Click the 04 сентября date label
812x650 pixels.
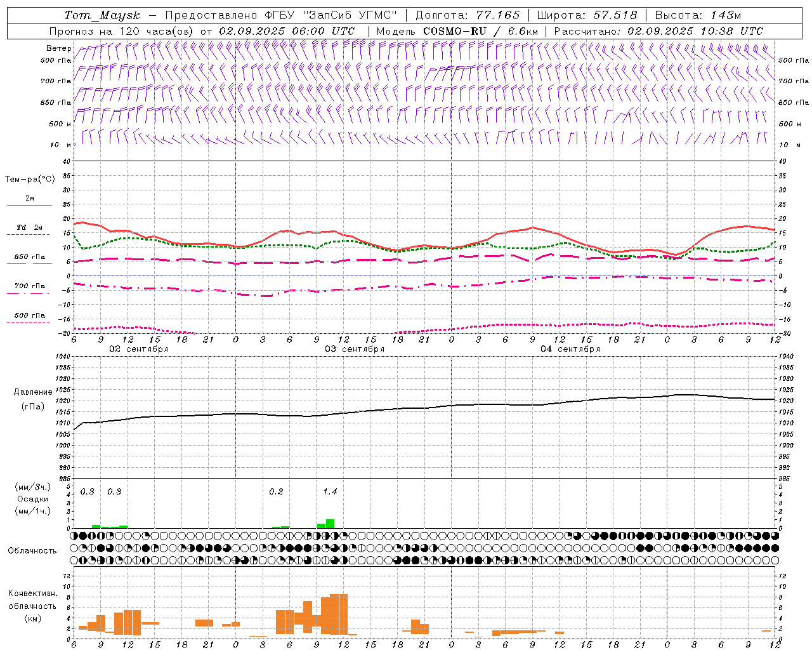(570, 349)
